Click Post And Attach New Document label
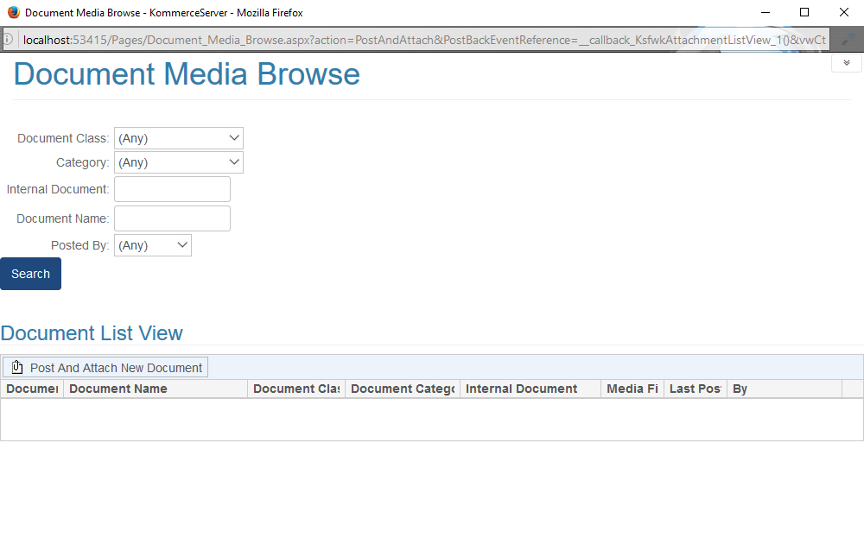Image resolution: width=864 pixels, height=544 pixels. pos(116,368)
